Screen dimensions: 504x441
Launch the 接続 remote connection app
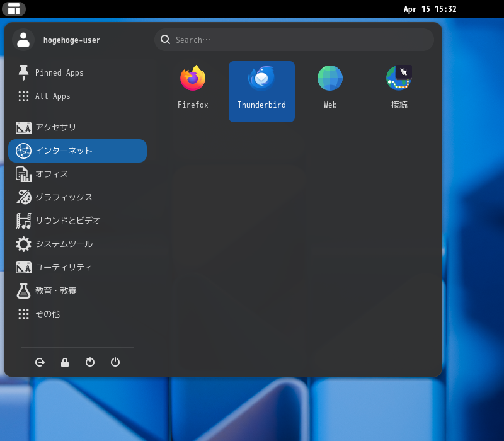tap(399, 91)
